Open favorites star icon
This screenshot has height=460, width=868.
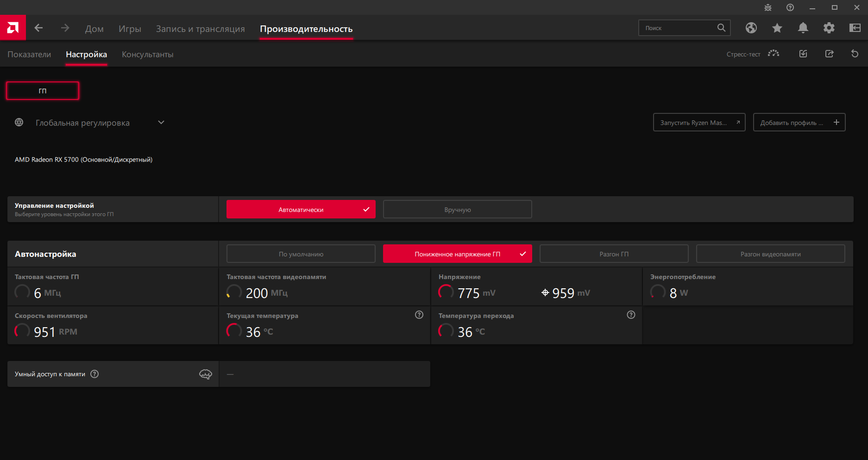pos(777,28)
